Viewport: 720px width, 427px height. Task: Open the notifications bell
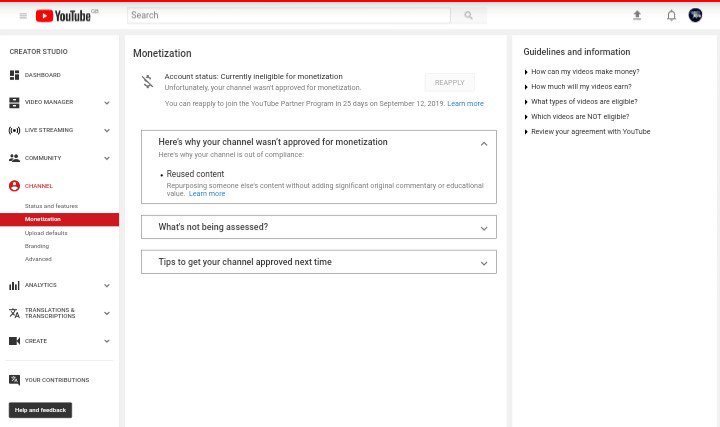coord(671,16)
